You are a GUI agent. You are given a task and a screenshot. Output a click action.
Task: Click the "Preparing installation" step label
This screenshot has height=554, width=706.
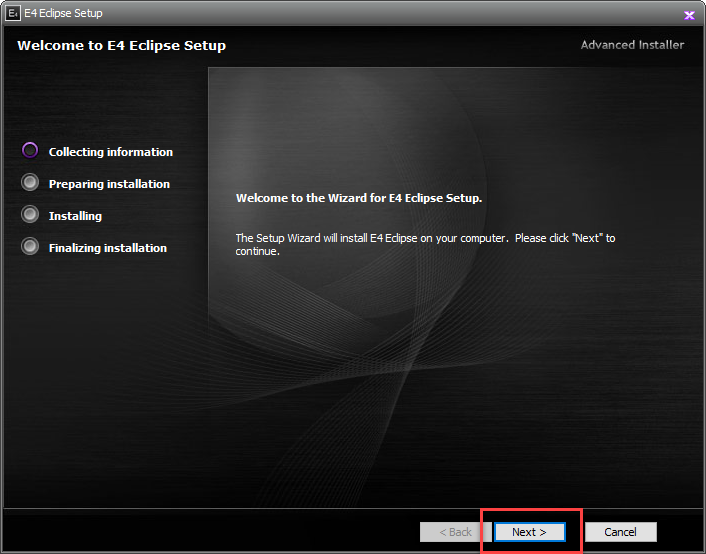[x=109, y=184]
